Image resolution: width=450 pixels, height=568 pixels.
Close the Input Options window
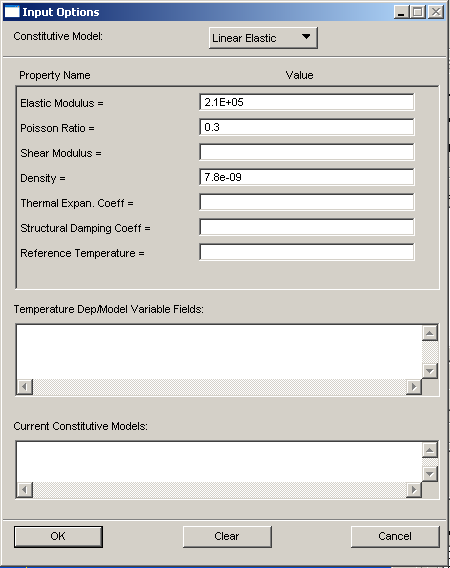(436, 12)
